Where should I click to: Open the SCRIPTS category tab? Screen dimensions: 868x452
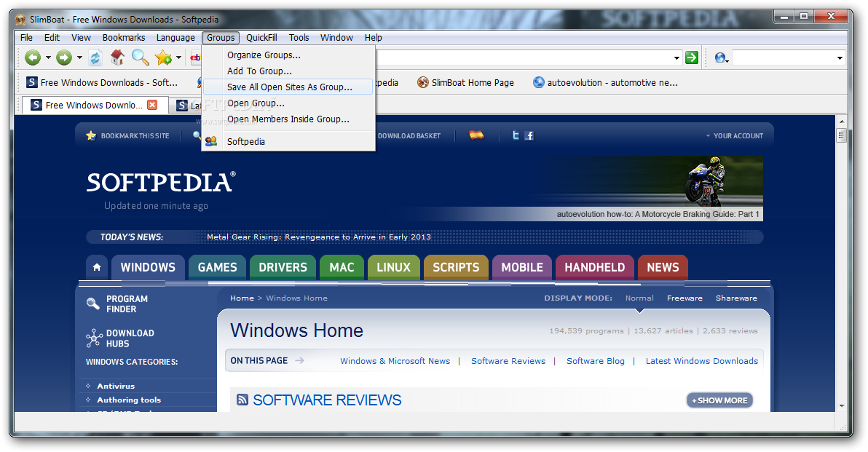pyautogui.click(x=456, y=267)
